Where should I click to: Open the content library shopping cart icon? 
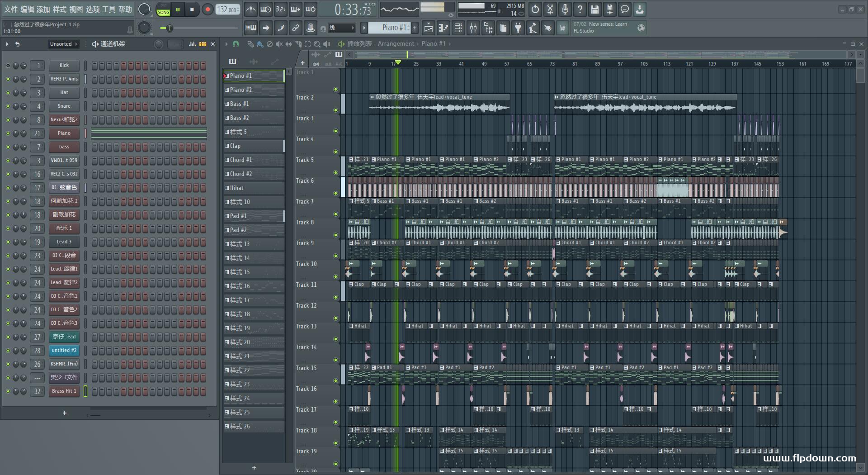tap(562, 28)
